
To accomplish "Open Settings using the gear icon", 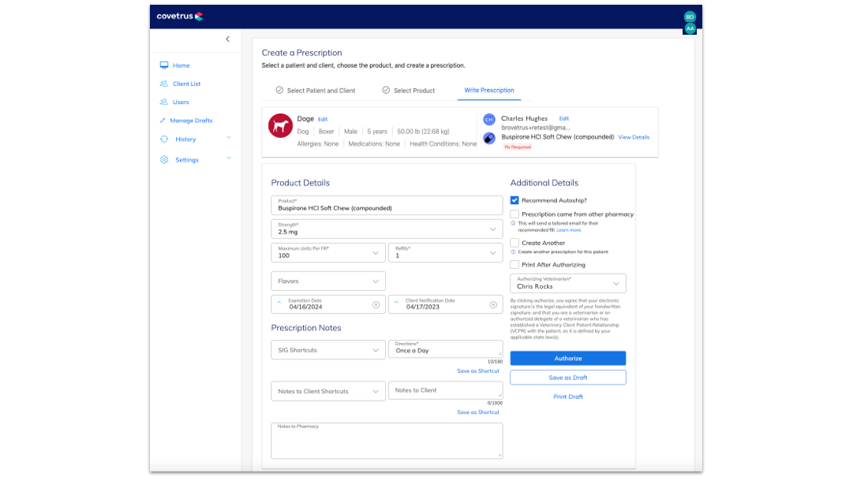I will [x=164, y=159].
